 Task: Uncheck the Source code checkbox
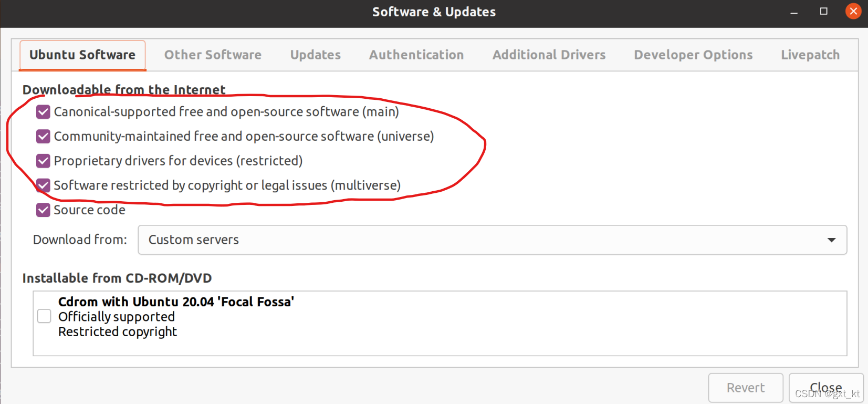click(44, 210)
